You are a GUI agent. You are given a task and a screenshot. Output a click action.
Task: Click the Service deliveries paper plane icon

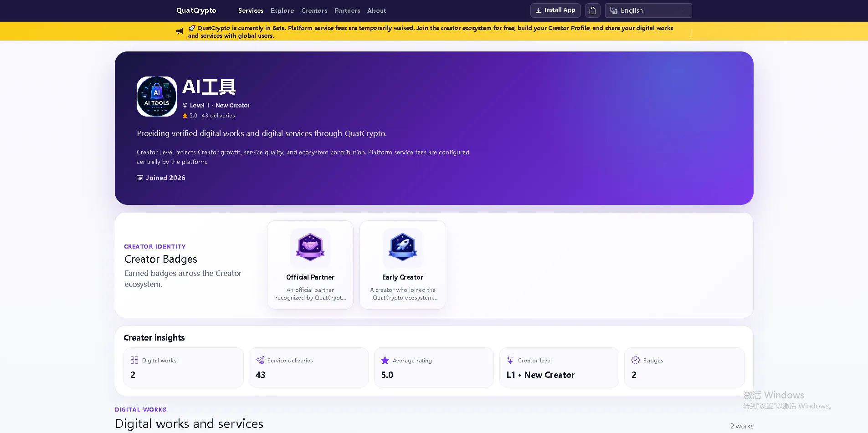(260, 360)
